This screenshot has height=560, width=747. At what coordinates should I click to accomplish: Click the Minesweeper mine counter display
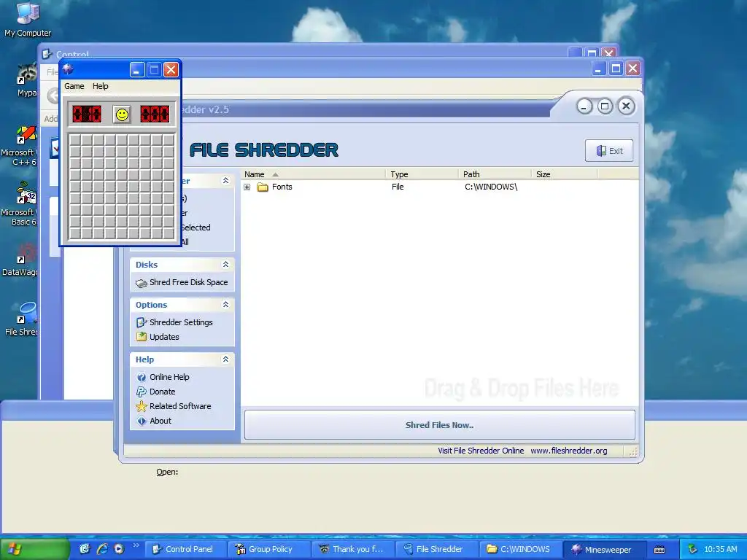pyautogui.click(x=87, y=114)
